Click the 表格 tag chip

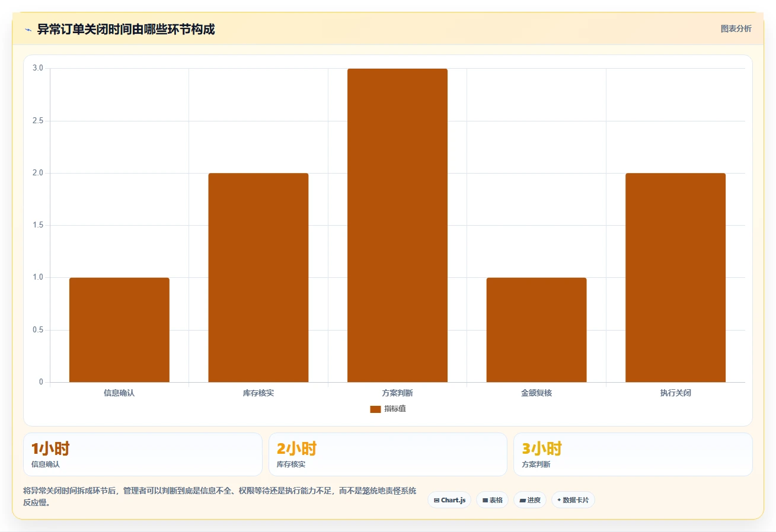492,500
